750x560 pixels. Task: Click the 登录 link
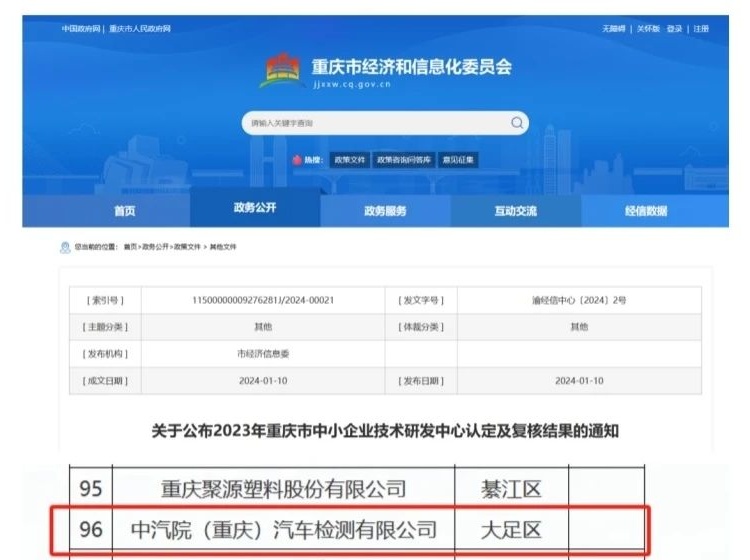674,29
